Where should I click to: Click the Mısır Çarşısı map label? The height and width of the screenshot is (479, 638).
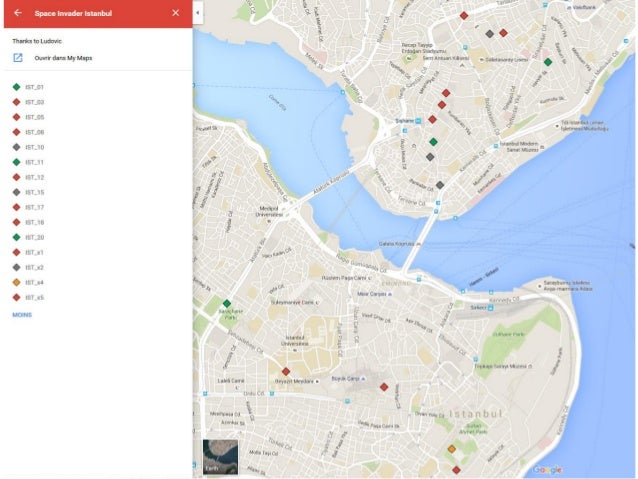pos(372,293)
